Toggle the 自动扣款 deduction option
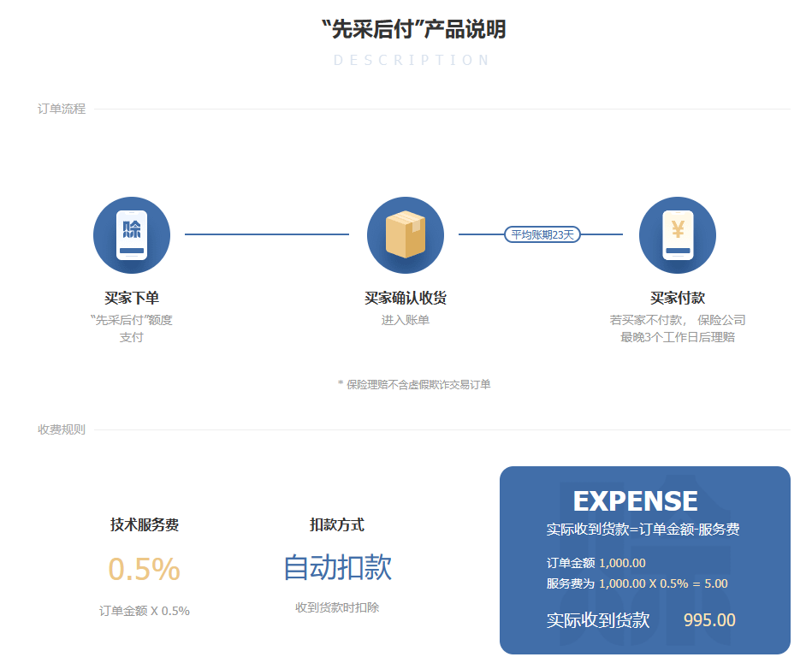The height and width of the screenshot is (663, 812). tap(337, 568)
